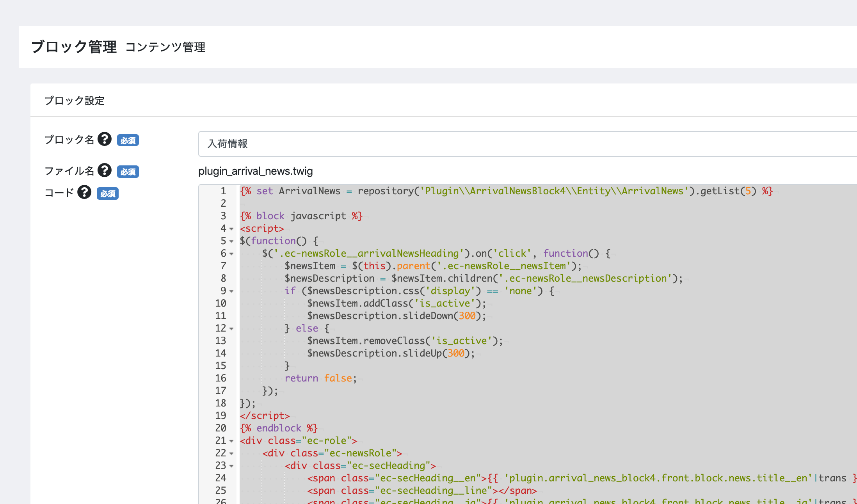Screen dimensions: 857x504
Task: Click the ブロック名 field label
Action: (x=69, y=140)
